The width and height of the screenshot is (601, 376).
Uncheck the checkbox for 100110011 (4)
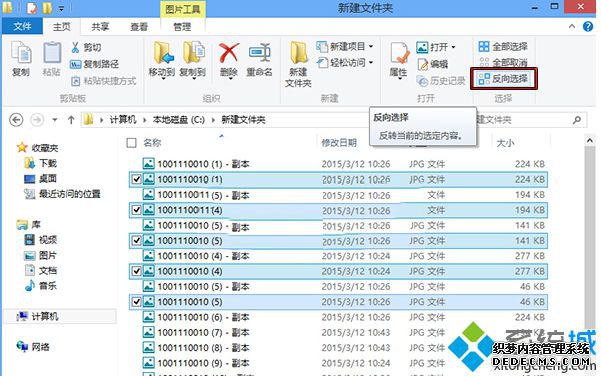pyautogui.click(x=136, y=210)
